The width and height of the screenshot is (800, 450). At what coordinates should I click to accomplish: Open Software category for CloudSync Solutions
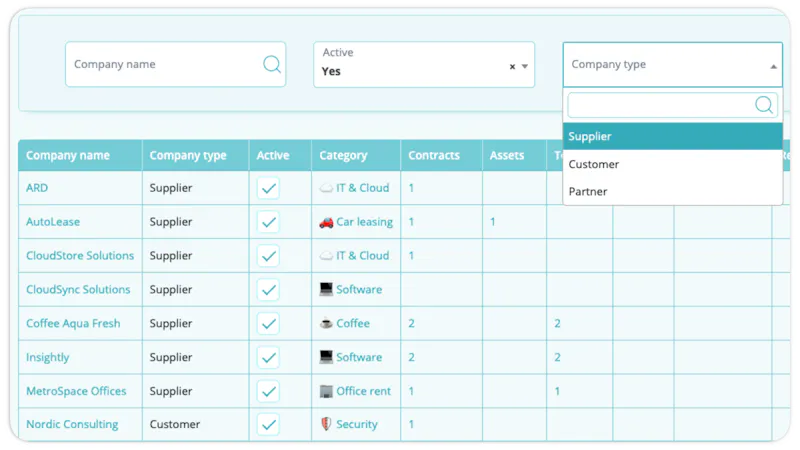coord(359,289)
